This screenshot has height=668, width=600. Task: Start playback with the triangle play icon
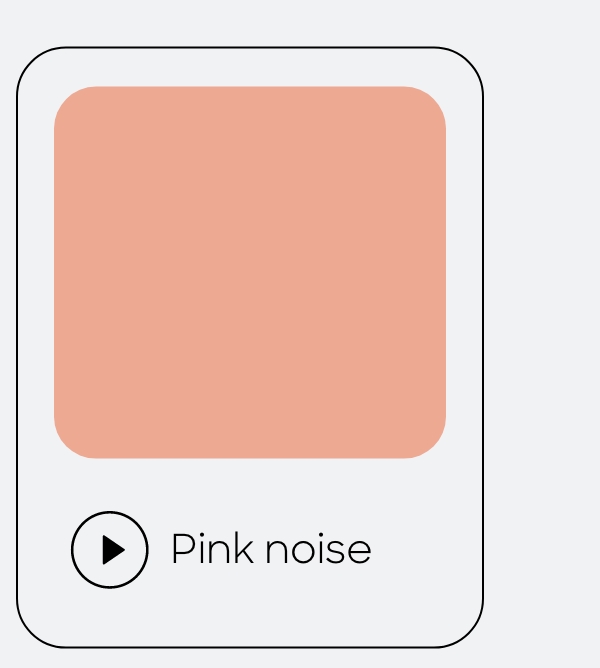click(113, 550)
